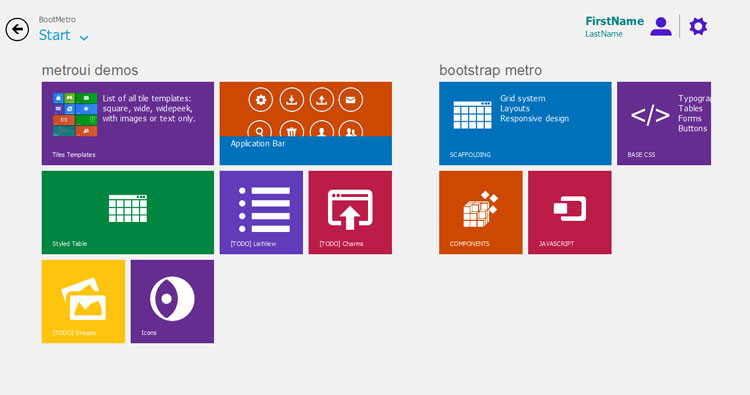Open the JavaScript tile
This screenshot has width=750, height=395.
click(570, 212)
